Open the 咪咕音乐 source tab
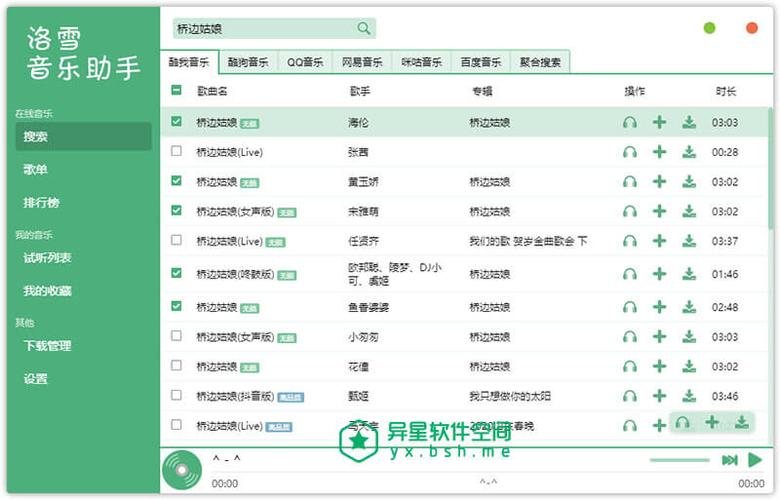Screen dimensions: 780x500 pyautogui.click(x=421, y=62)
